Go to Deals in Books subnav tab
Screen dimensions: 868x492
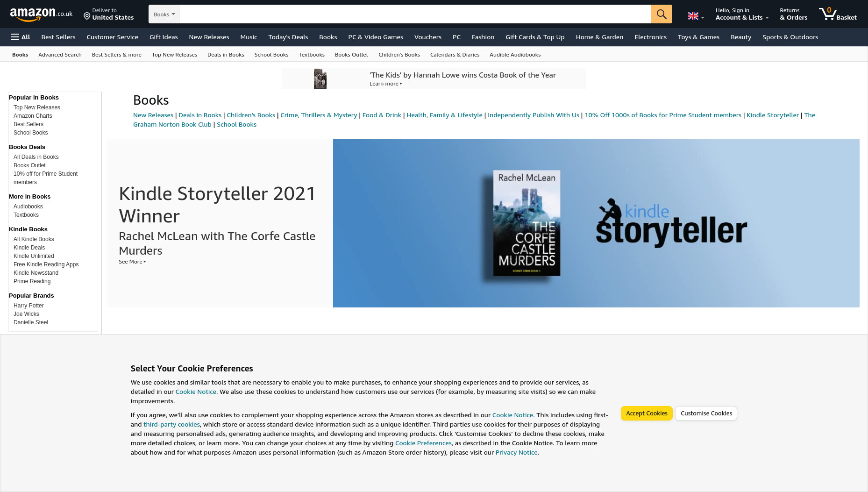click(226, 55)
